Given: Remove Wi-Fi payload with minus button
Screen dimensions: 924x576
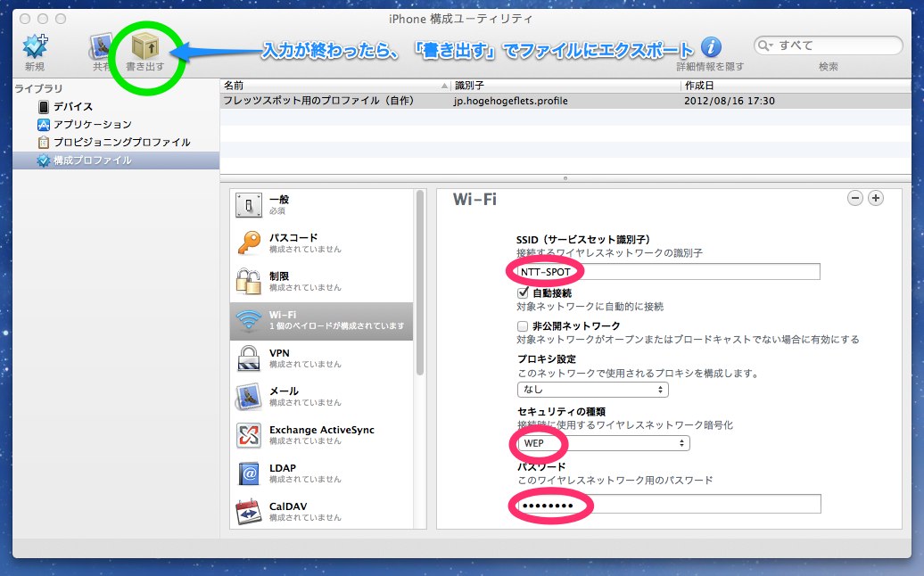Looking at the screenshot, I should [x=855, y=199].
